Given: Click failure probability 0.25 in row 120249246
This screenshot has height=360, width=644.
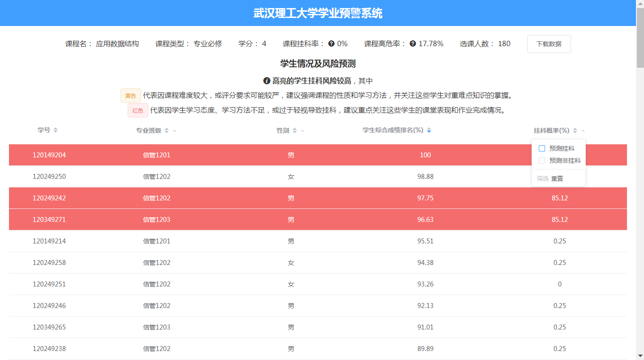Looking at the screenshot, I should [560, 306].
